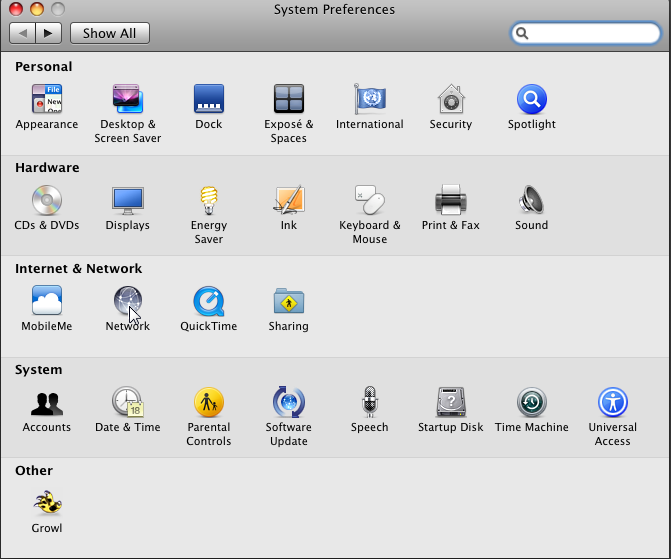Open the Network preferences globe icon
671x559 pixels.
(128, 300)
